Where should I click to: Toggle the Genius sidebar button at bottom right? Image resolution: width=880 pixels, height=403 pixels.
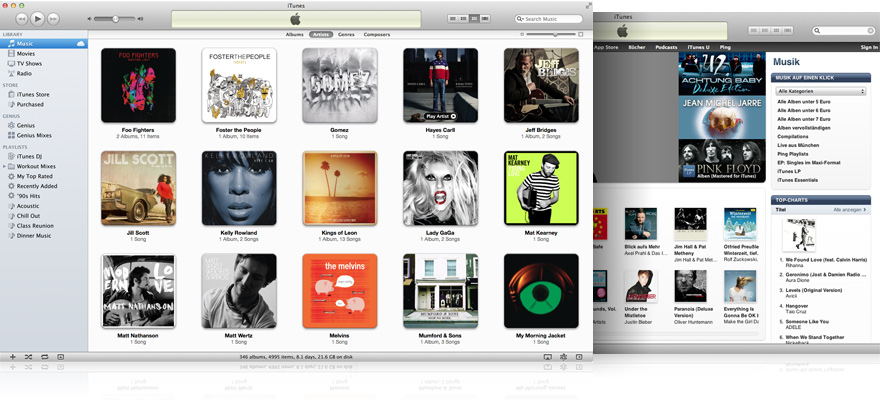[x=579, y=357]
